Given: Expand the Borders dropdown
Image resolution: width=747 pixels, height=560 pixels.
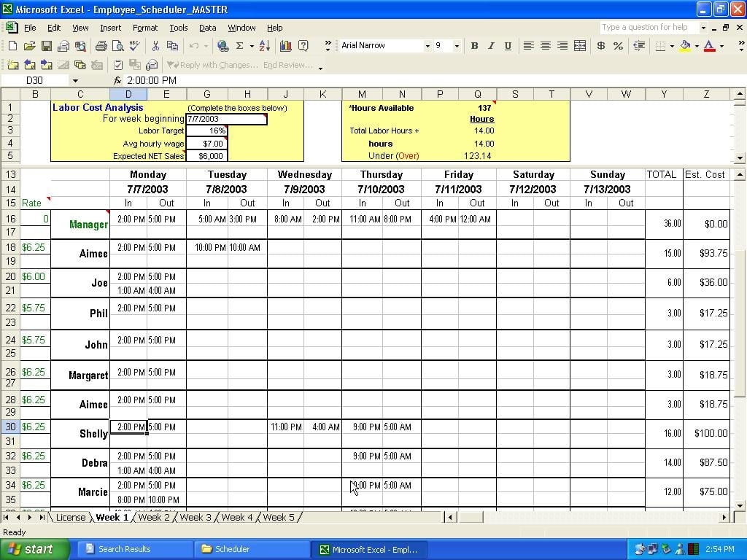Looking at the screenshot, I should tap(670, 45).
